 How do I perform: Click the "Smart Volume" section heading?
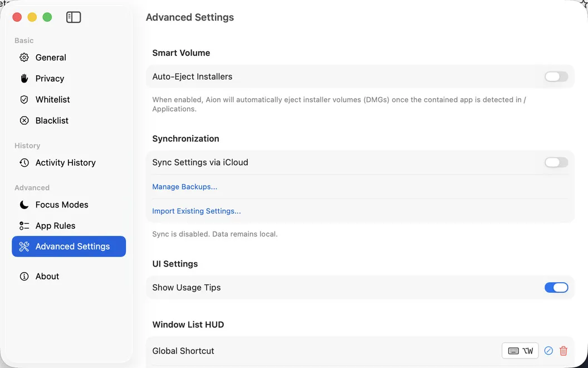point(181,53)
